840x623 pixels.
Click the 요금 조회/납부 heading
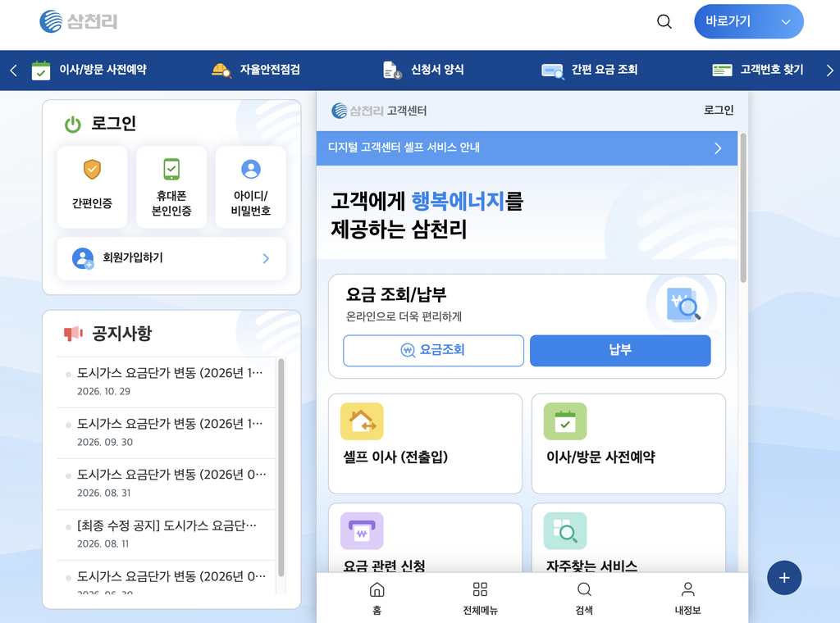click(x=396, y=294)
